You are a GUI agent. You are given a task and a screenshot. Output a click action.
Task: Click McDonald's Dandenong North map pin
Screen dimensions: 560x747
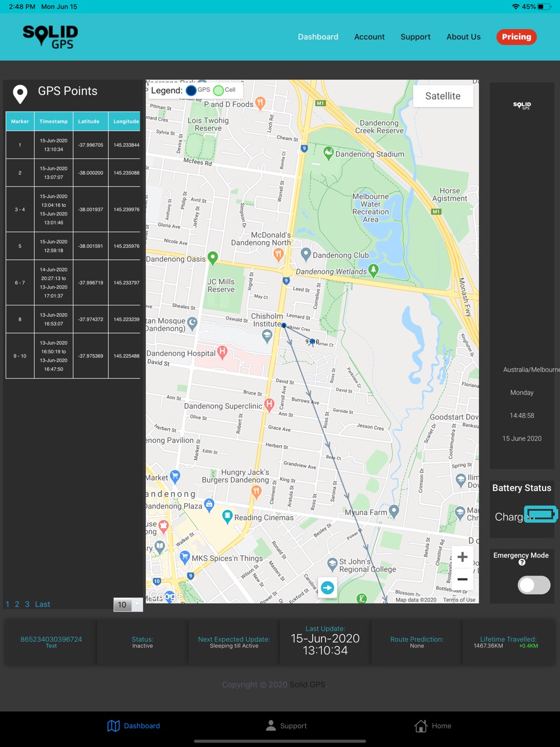[x=279, y=254]
